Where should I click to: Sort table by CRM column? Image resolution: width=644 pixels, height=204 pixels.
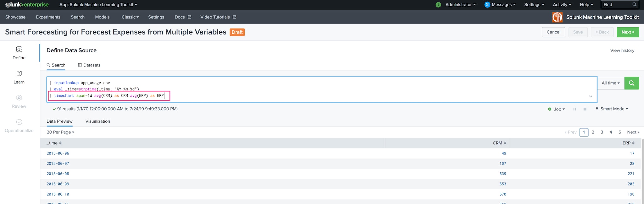pos(499,143)
